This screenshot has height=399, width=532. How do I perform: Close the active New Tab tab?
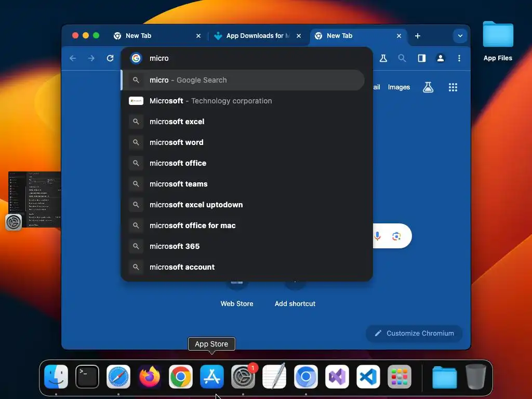399,36
